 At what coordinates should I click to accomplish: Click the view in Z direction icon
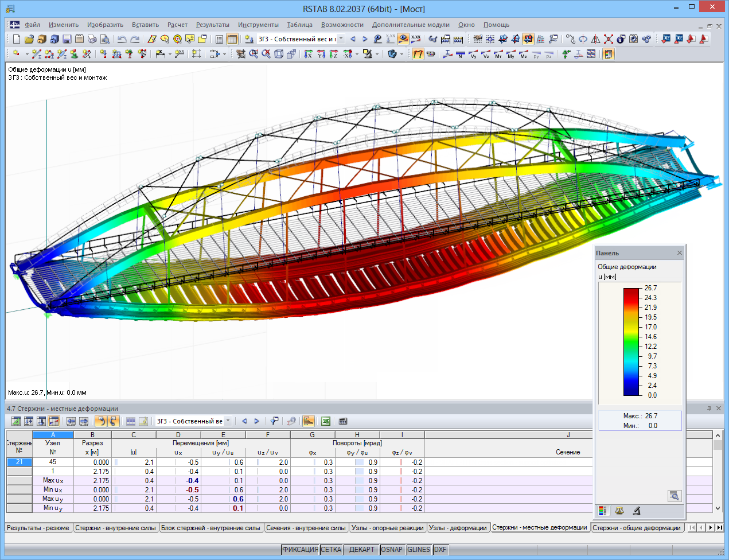coord(333,54)
